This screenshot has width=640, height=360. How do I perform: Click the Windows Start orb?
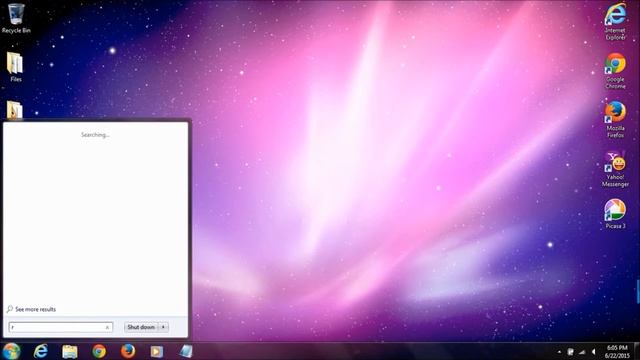point(11,351)
